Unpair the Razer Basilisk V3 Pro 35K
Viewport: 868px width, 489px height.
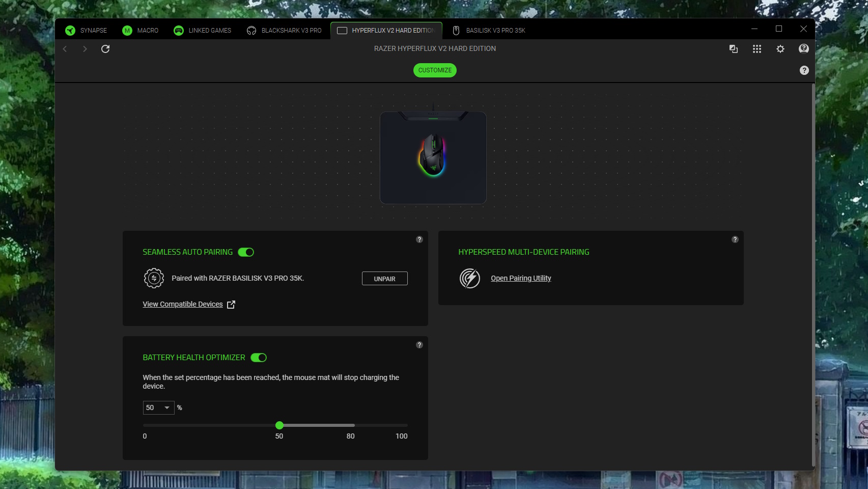384,278
